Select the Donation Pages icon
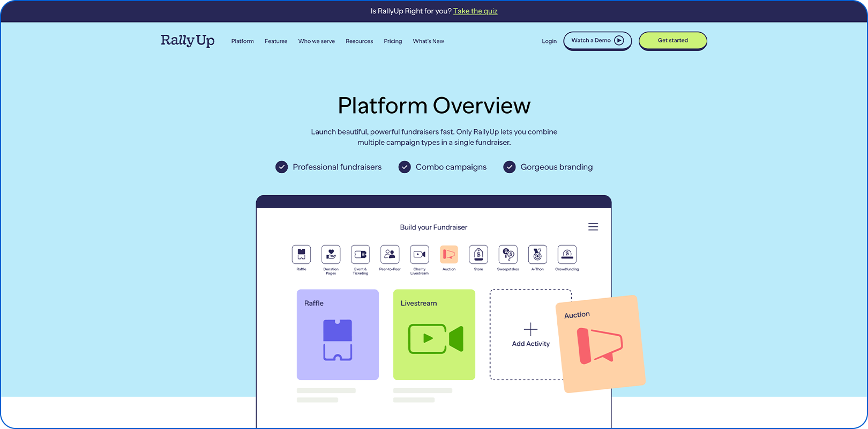Viewport: 868px width, 429px height. 331,254
